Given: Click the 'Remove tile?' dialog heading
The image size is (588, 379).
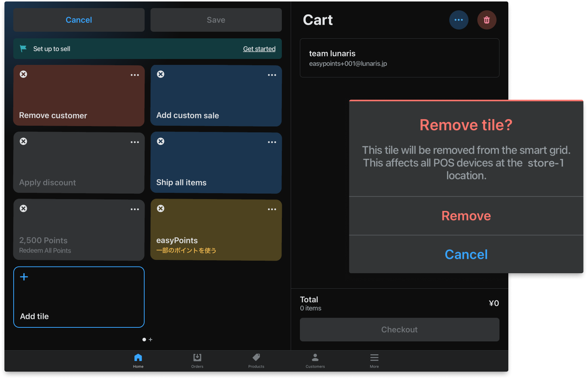Looking at the screenshot, I should point(466,125).
